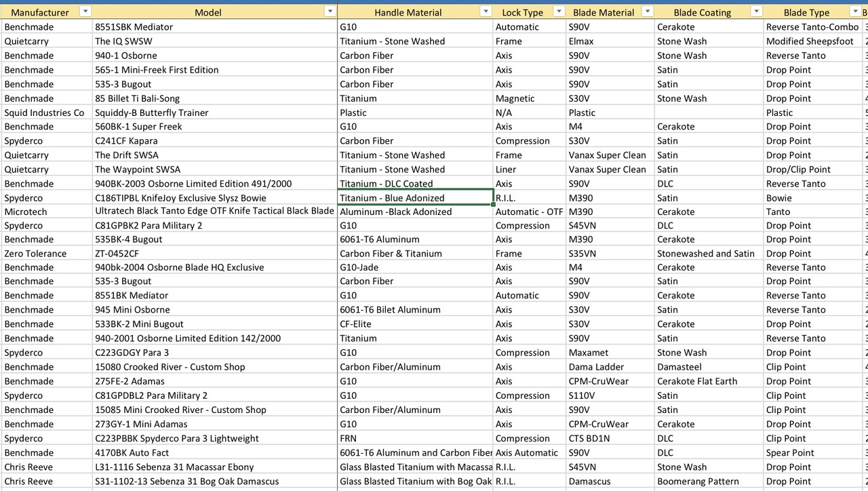Select cell 'C81GPBK2 Para Military 2'
The width and height of the screenshot is (868, 491).
(x=215, y=226)
